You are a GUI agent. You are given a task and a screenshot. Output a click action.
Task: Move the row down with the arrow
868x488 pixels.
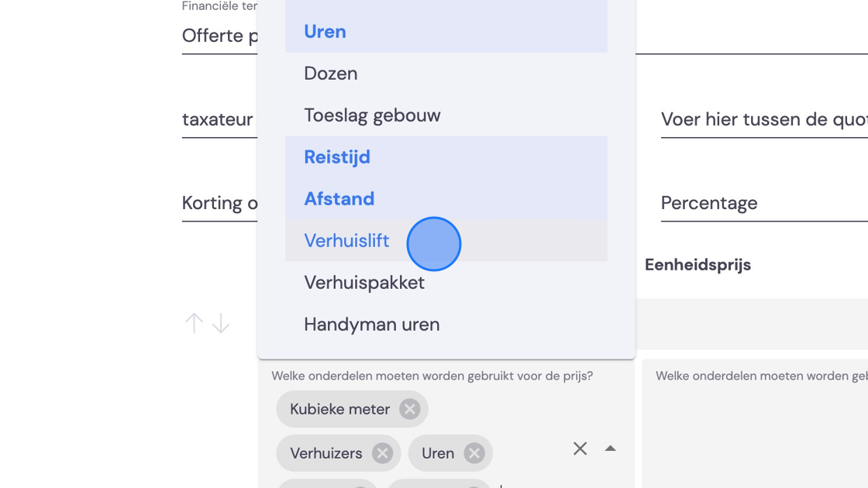221,323
